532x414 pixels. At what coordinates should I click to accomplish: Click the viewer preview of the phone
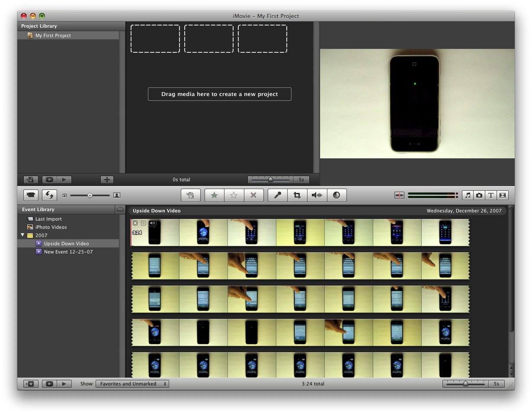pyautogui.click(x=417, y=103)
